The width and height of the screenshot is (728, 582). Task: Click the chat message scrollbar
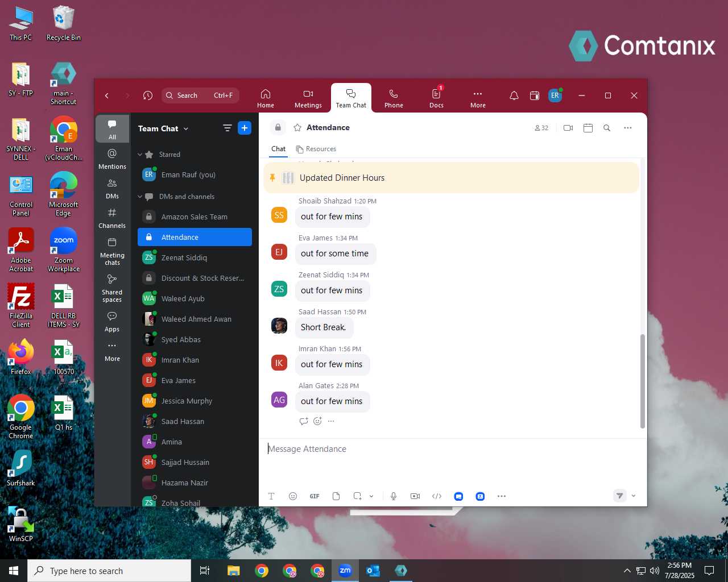click(643, 381)
